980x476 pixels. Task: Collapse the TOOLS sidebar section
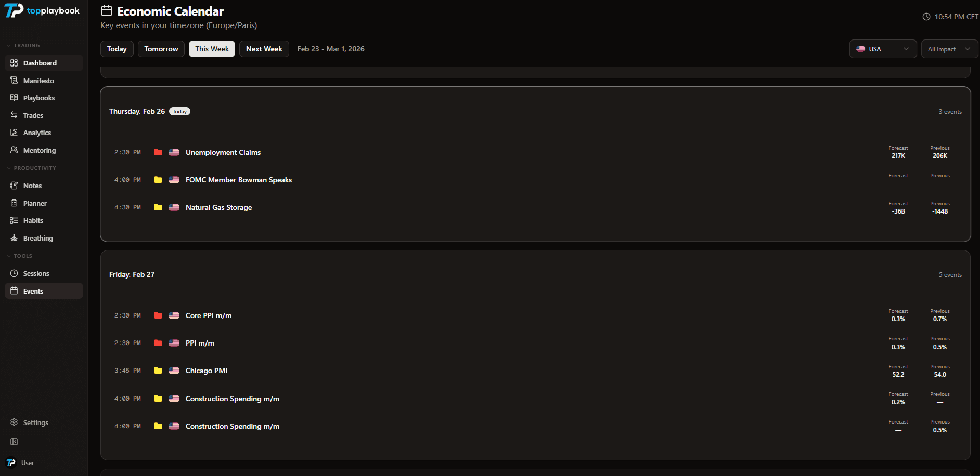point(9,256)
